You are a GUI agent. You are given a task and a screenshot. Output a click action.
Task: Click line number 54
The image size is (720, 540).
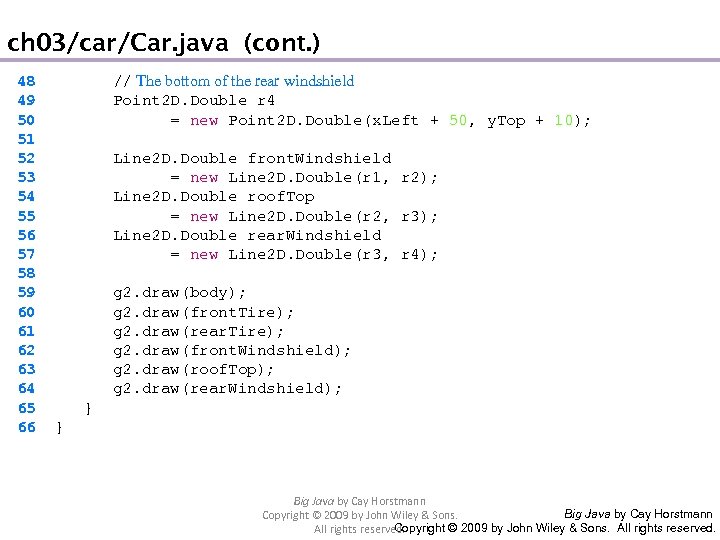(x=26, y=197)
